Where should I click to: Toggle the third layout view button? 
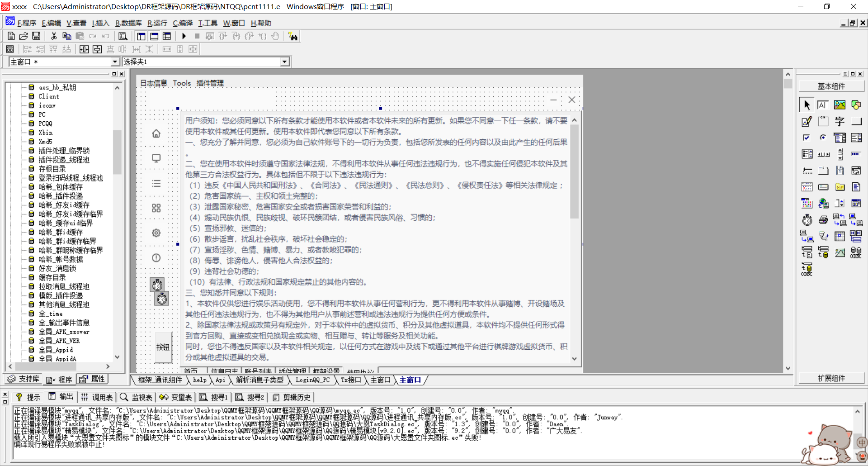point(166,36)
